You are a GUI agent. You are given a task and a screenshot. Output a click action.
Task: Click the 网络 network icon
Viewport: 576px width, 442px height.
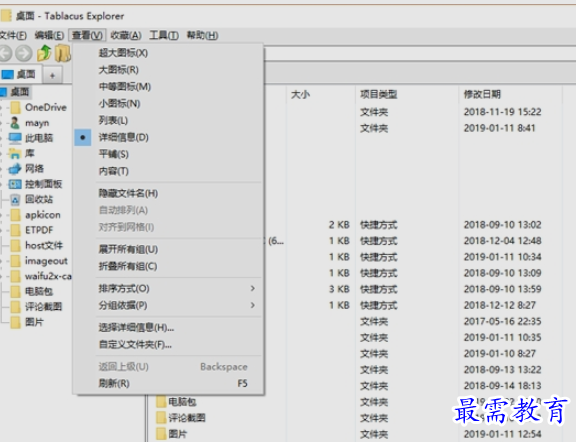pos(15,169)
